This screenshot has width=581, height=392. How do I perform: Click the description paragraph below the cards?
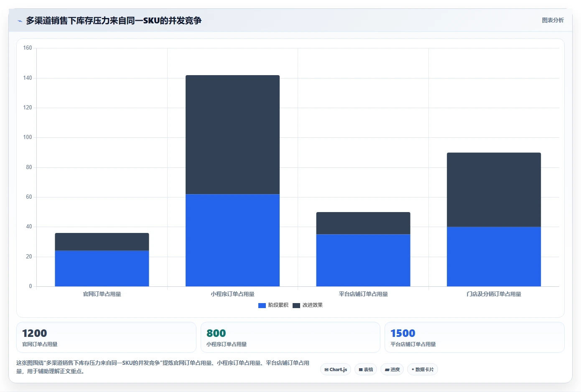tap(163, 367)
